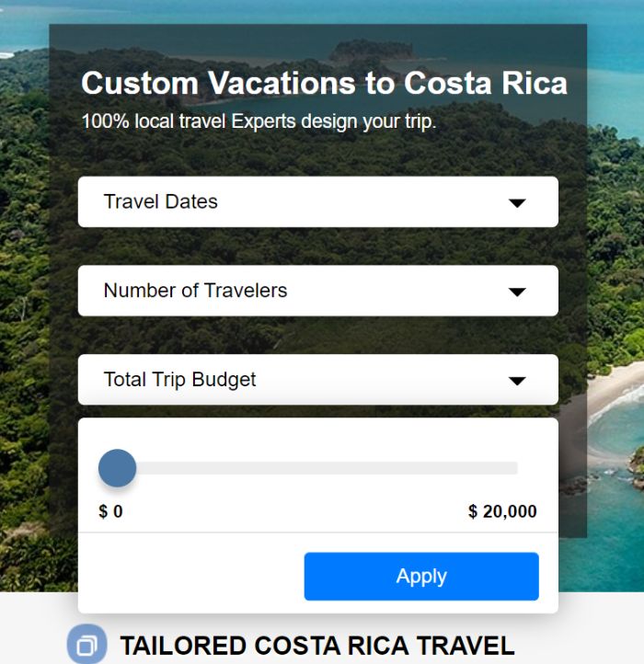Viewport: 644px width, 664px height.
Task: Click the $ 0 minimum budget label
Action: click(x=111, y=511)
